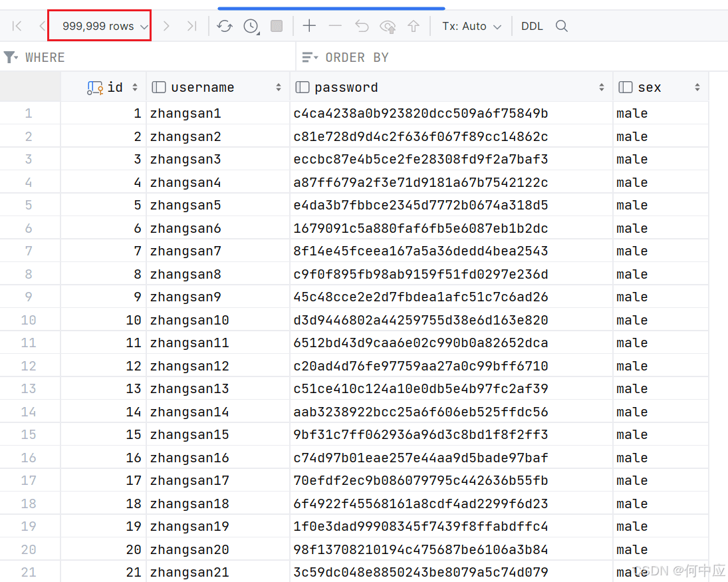Open the search magnifier icon

[x=562, y=26]
